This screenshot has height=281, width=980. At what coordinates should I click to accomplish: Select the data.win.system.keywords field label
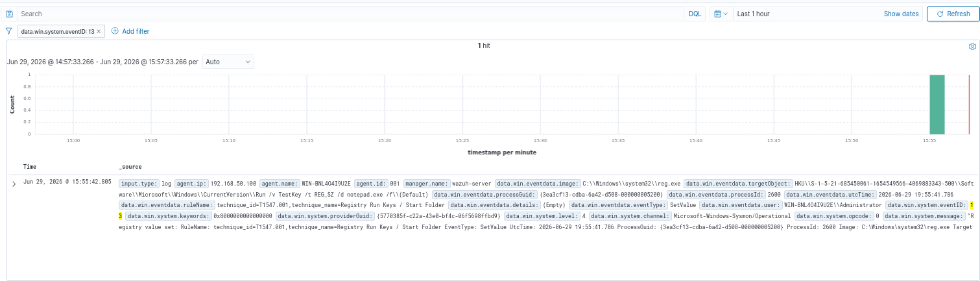168,215
